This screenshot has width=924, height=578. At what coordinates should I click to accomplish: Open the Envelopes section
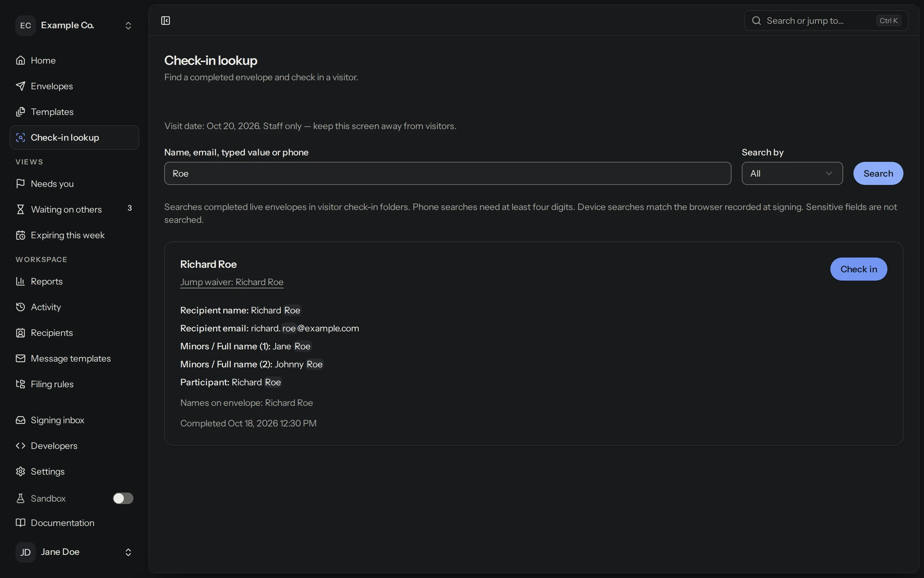click(x=74, y=86)
